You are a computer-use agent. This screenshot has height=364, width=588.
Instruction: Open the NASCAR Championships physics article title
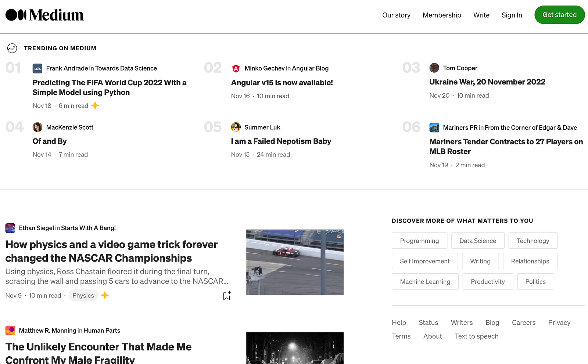pyautogui.click(x=111, y=251)
